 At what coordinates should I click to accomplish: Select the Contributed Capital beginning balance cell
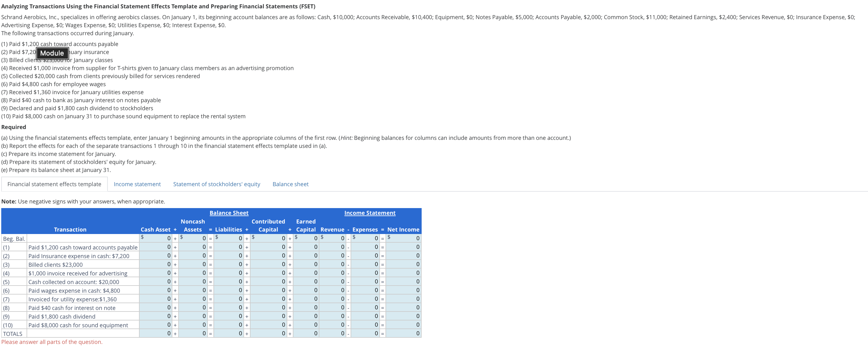click(268, 238)
